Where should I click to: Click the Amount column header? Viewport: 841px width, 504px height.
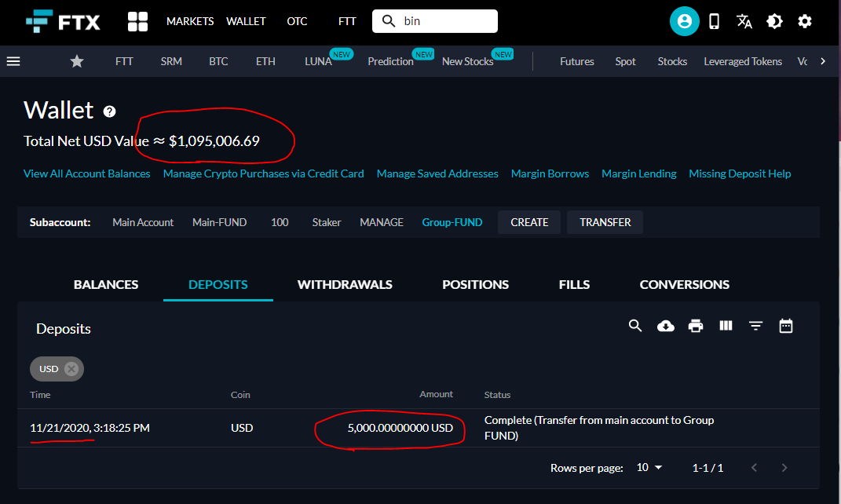(436, 394)
